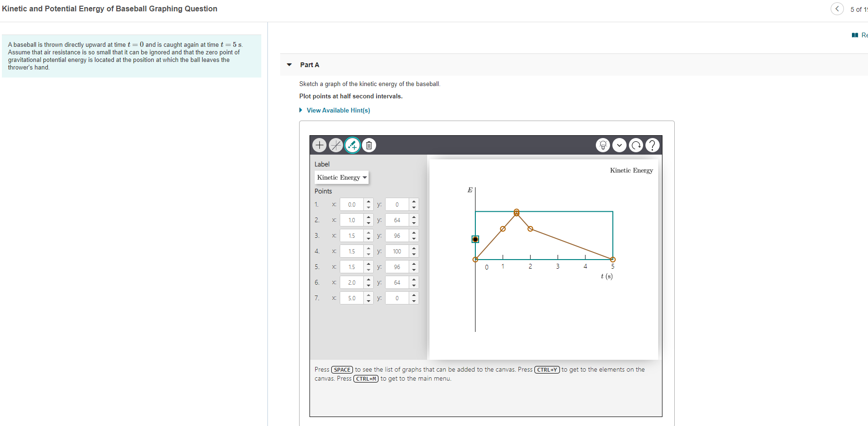Open the chevron dropdown in the canvas toolbar

[619, 145]
